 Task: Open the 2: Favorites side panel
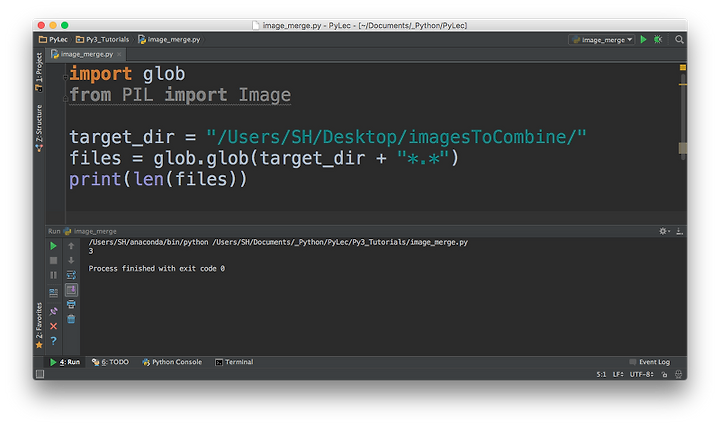39,325
